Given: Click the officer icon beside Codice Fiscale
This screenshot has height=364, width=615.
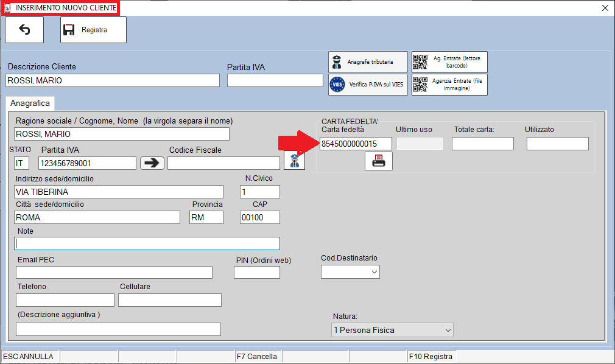Looking at the screenshot, I should point(294,161).
